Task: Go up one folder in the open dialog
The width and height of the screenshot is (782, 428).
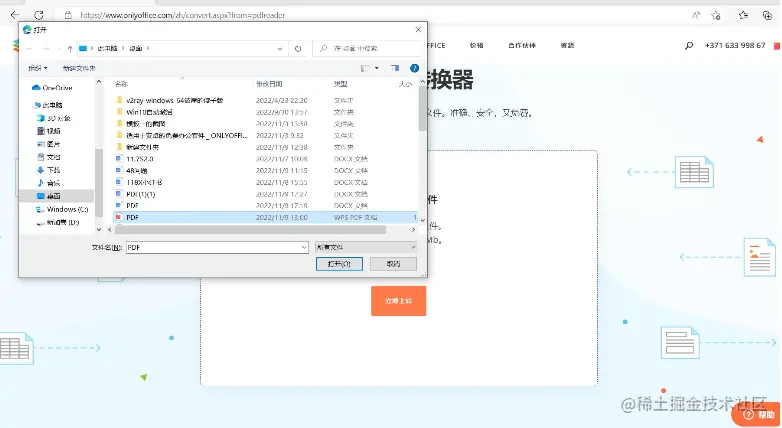Action: pos(70,48)
